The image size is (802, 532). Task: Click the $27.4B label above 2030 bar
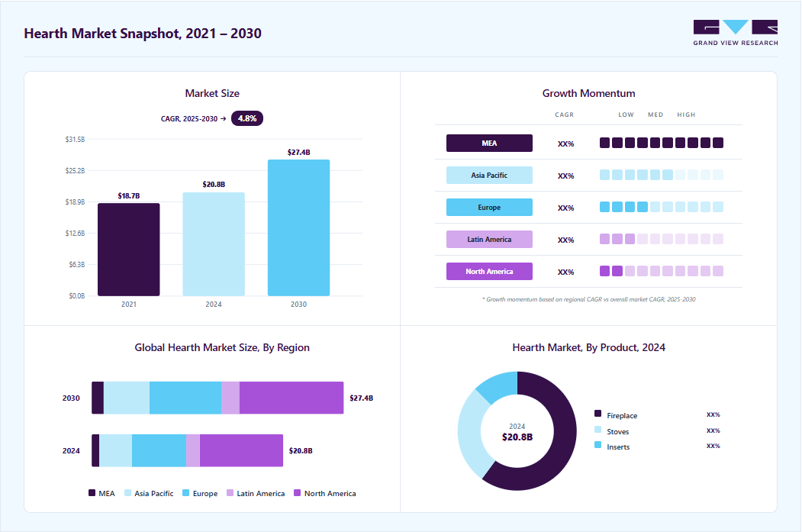(x=298, y=153)
